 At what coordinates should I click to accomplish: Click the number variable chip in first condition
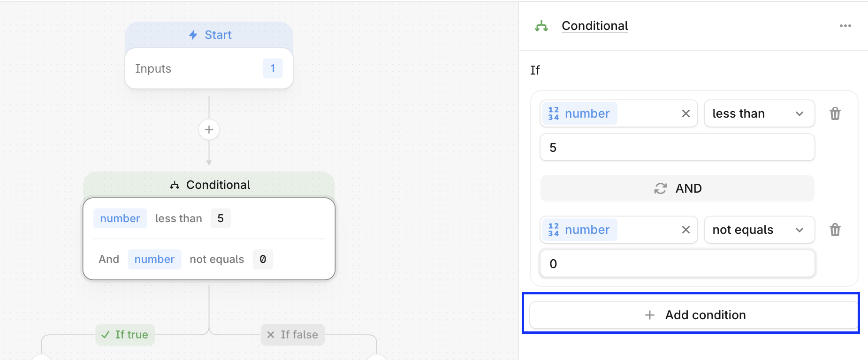[579, 113]
